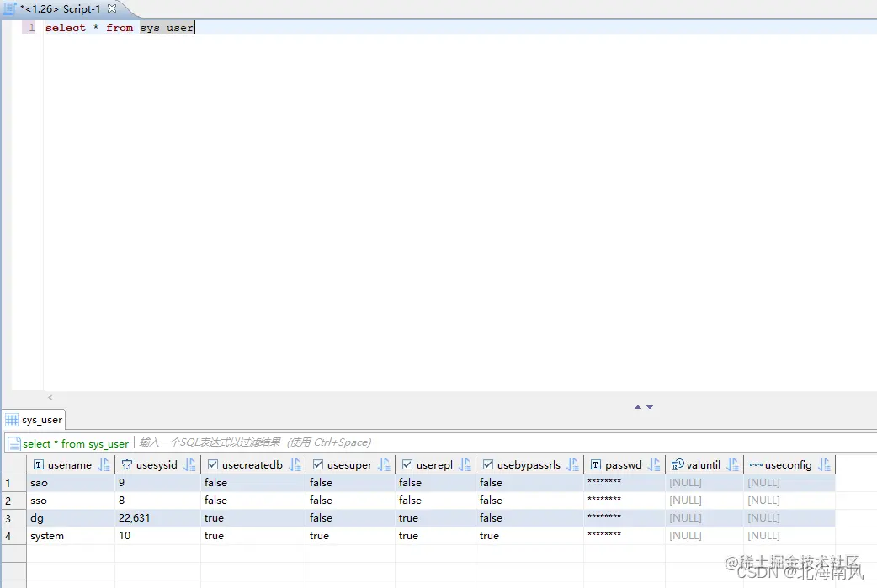This screenshot has width=877, height=588.
Task: Select row number 3 header
Action: [x=13, y=518]
